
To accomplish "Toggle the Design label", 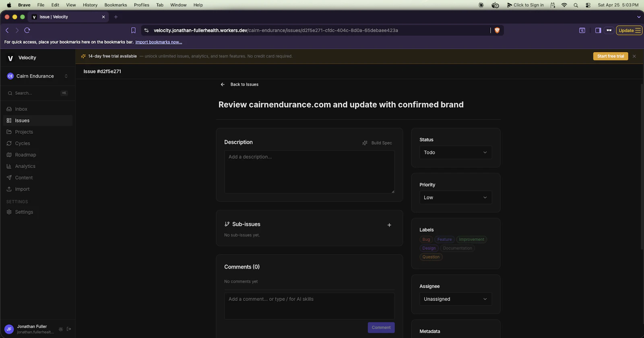I will pos(429,249).
